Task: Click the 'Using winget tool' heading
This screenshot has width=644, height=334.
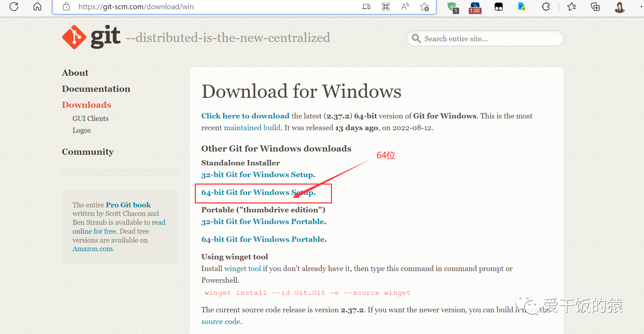Action: [x=234, y=257]
